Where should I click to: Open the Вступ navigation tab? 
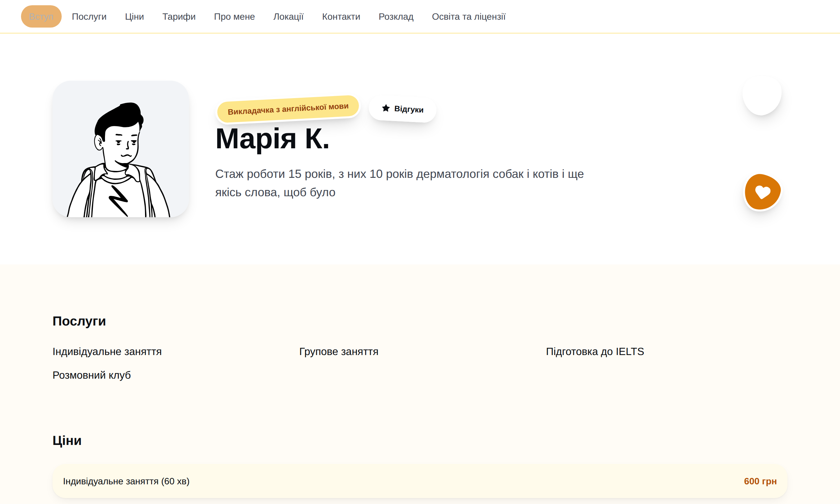(41, 17)
